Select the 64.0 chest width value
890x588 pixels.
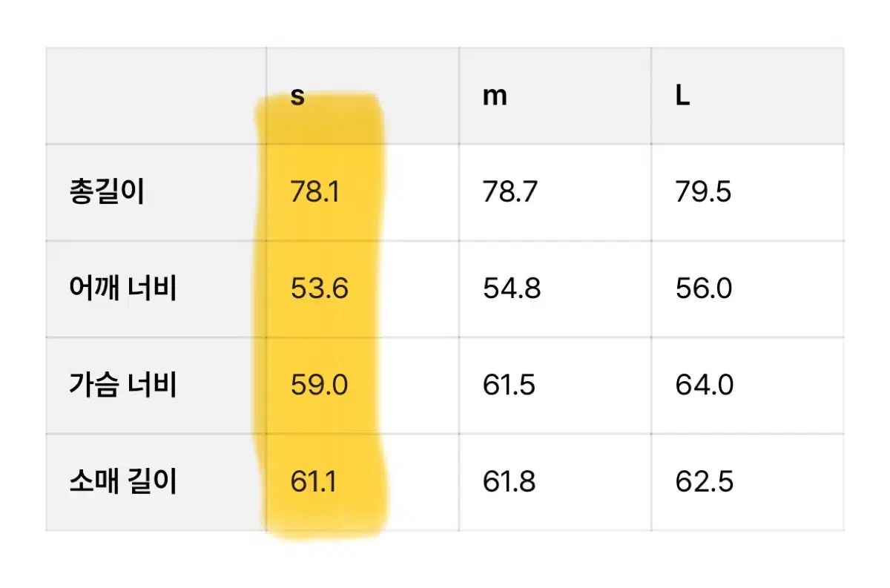click(704, 386)
